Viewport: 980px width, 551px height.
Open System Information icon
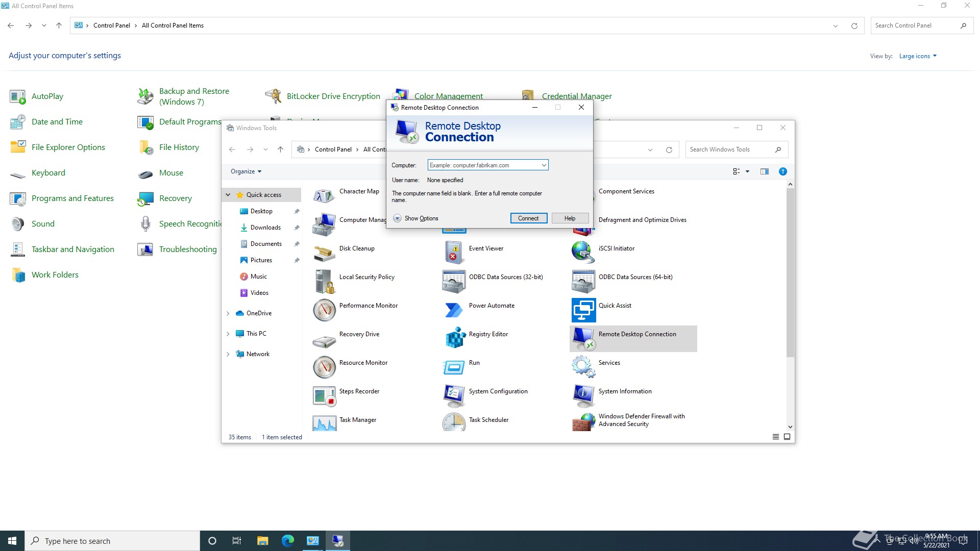click(x=583, y=396)
